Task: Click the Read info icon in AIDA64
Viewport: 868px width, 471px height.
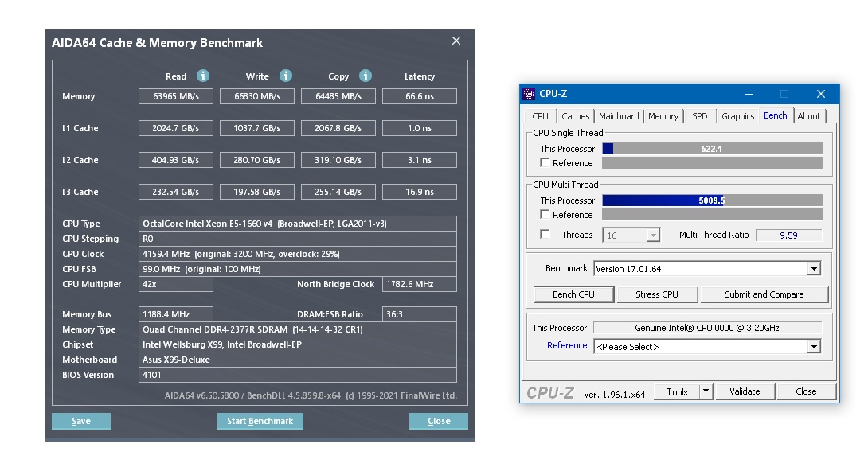Action: [203, 76]
